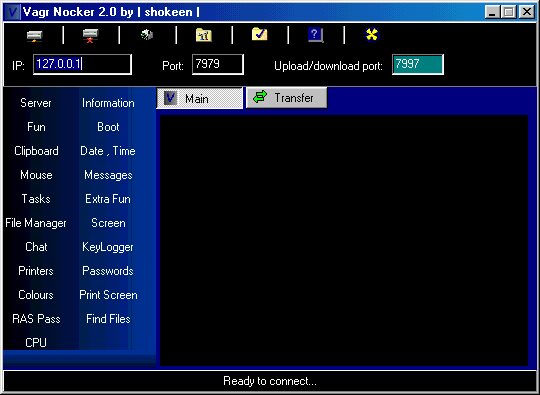Click the V application icon in title bar
This screenshot has width=540, height=395.
[13, 12]
